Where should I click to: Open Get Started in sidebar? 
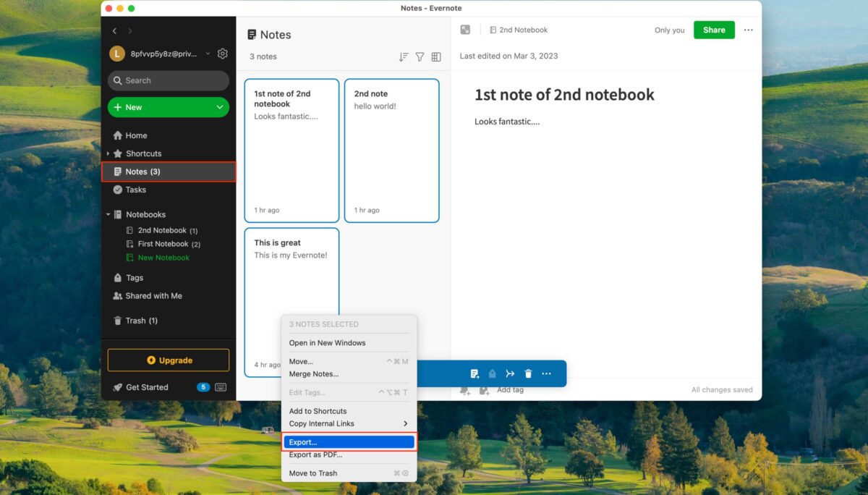point(140,387)
